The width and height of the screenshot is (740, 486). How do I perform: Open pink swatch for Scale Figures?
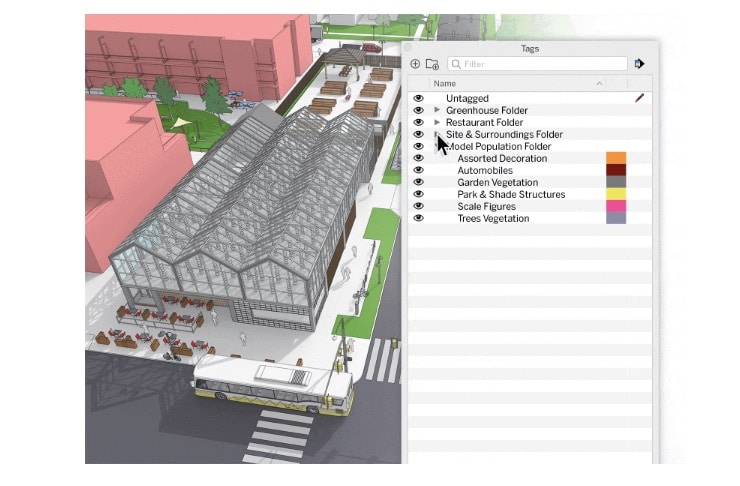(x=616, y=206)
